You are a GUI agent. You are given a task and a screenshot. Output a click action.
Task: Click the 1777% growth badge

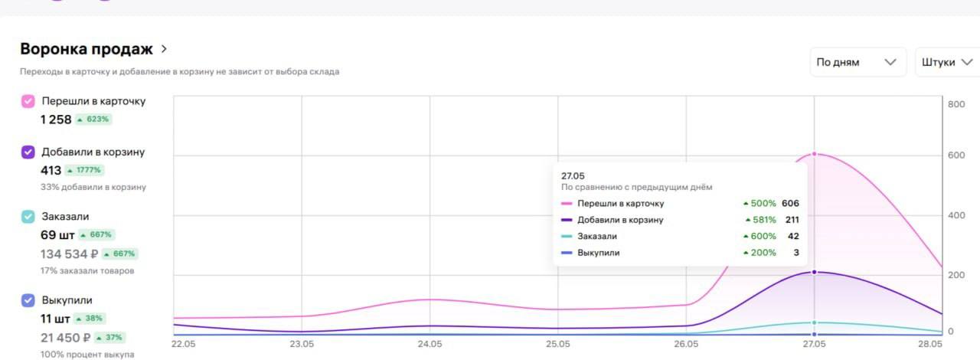(84, 170)
